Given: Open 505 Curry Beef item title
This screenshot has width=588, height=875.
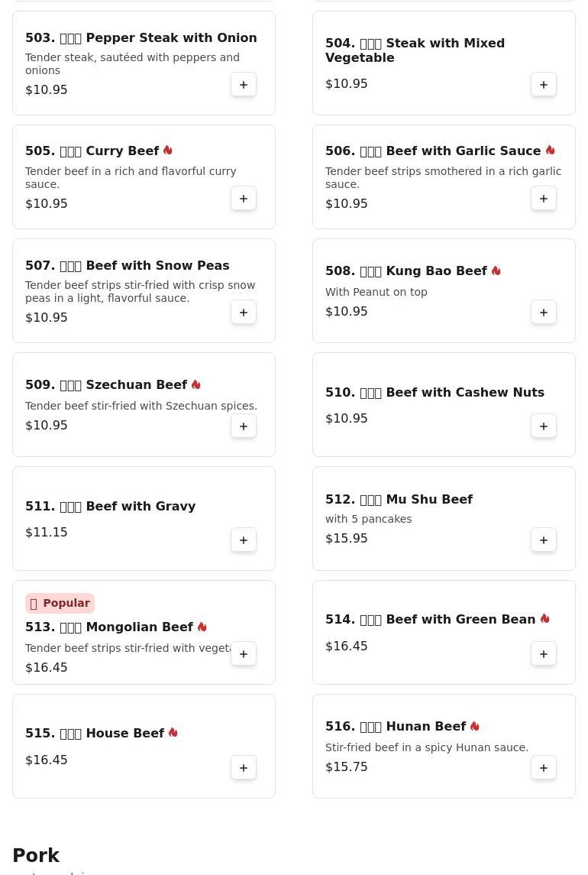Looking at the screenshot, I should coord(92,151).
